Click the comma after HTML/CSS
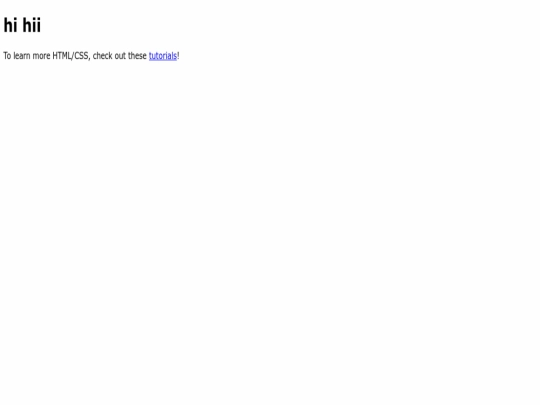The height and width of the screenshot is (405, 540). 90,59
